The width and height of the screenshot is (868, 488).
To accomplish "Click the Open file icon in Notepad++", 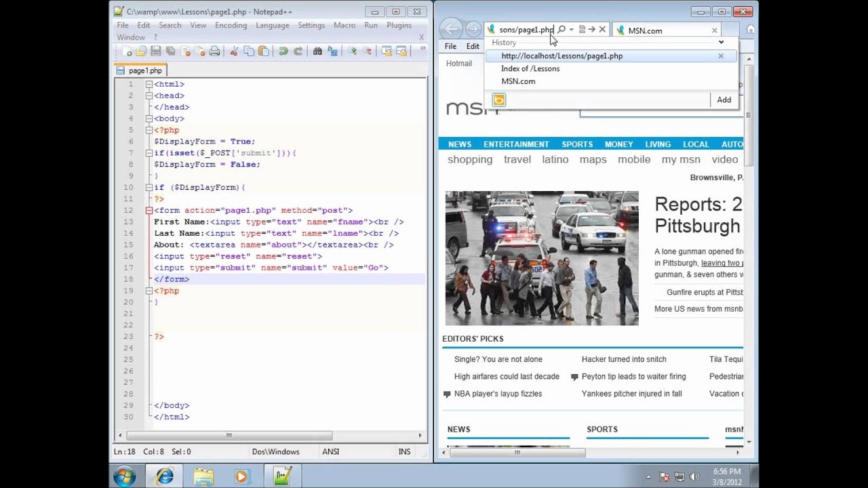I will (x=141, y=52).
